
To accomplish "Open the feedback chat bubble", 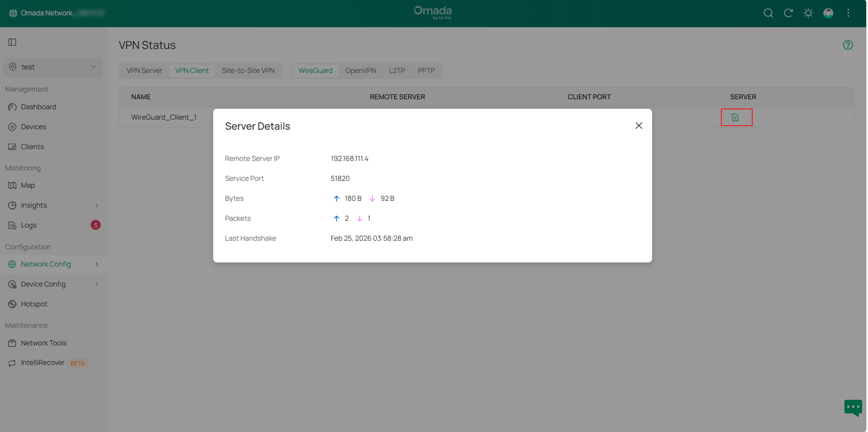I will tap(853, 407).
